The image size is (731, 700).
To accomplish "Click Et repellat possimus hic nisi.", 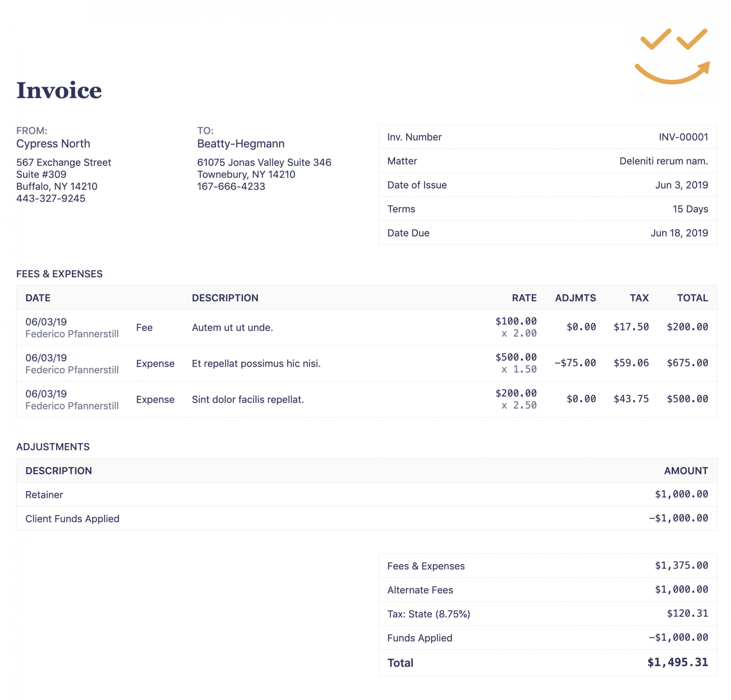I will pyautogui.click(x=256, y=363).
